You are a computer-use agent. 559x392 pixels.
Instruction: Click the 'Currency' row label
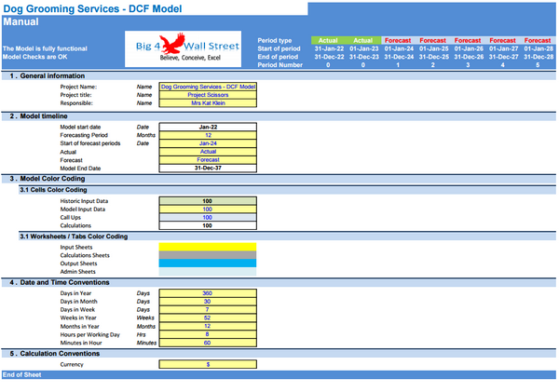tap(72, 364)
